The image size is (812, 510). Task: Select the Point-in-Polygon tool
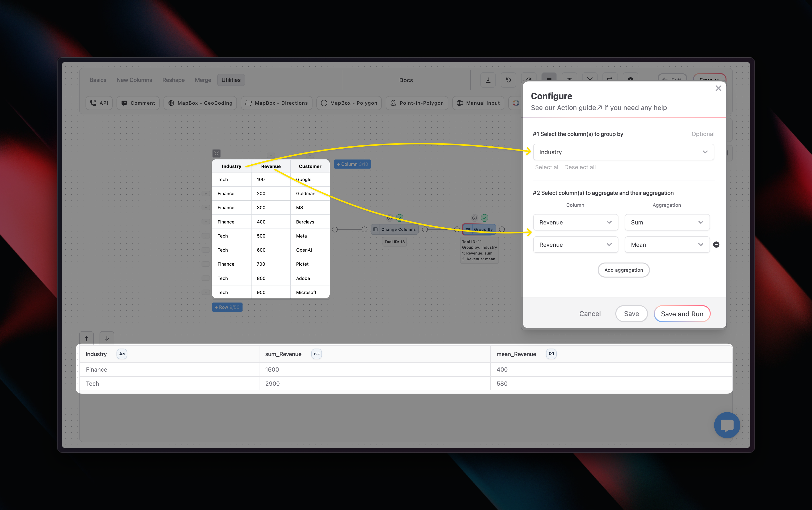click(x=417, y=103)
